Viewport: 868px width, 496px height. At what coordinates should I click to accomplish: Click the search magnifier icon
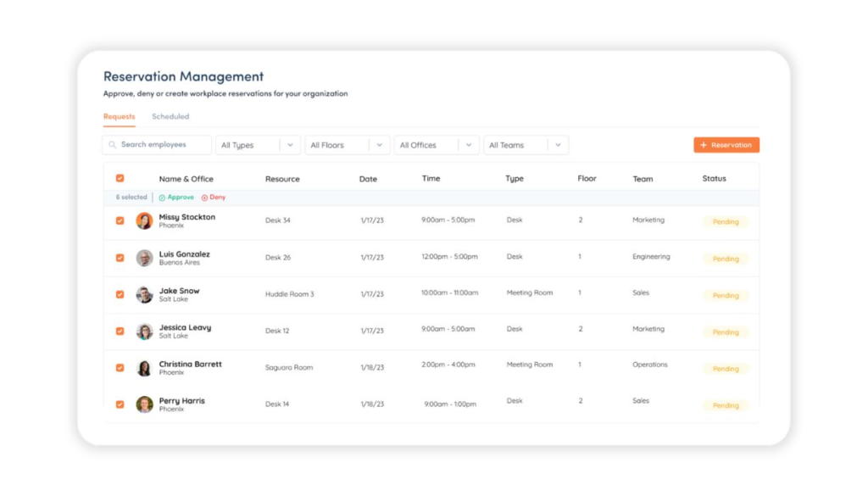pos(113,145)
